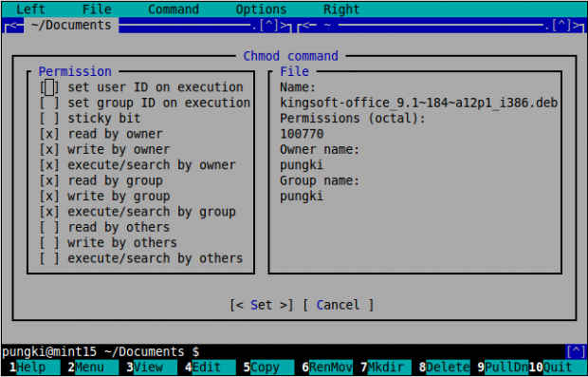Open right panel history dropdown caret

561,26
